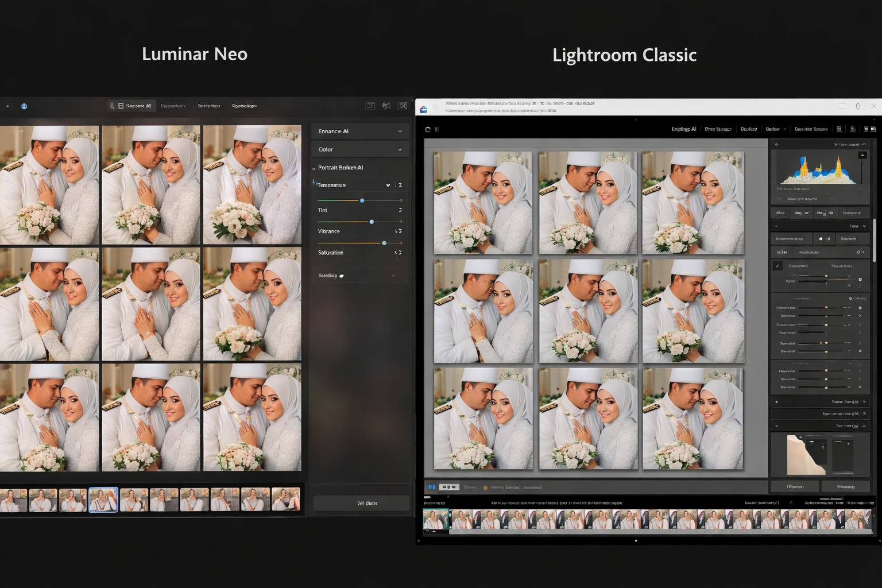
Task: Click the Vibrance slider handle
Action: click(384, 243)
